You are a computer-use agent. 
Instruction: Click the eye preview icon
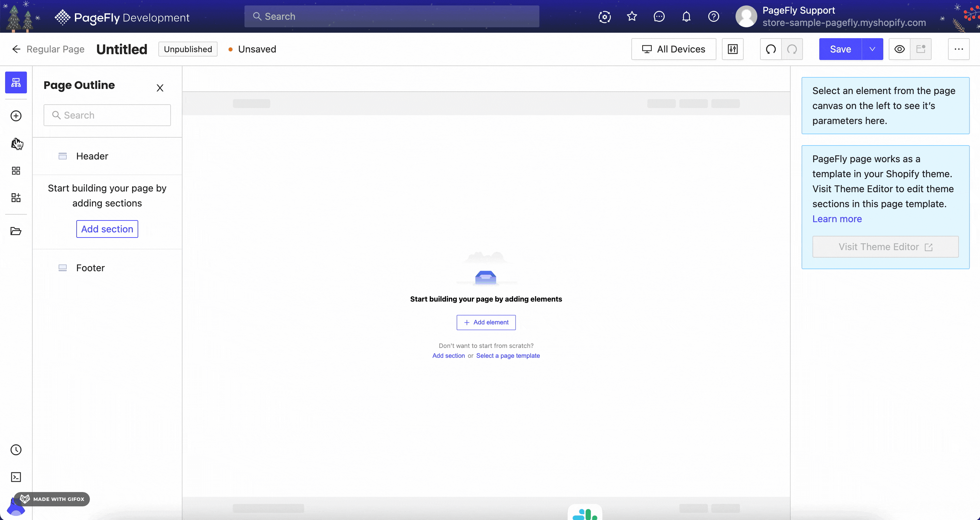point(899,49)
